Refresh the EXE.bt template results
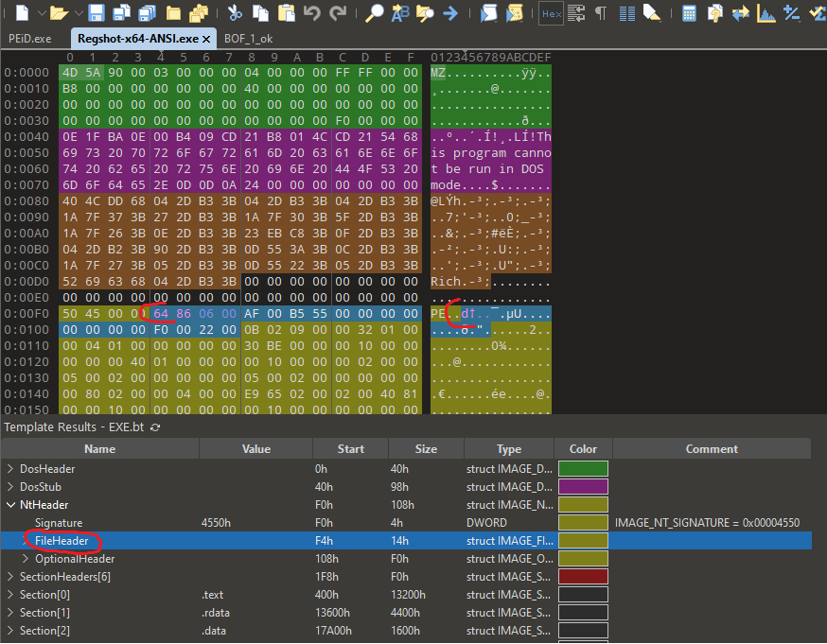 (x=155, y=427)
